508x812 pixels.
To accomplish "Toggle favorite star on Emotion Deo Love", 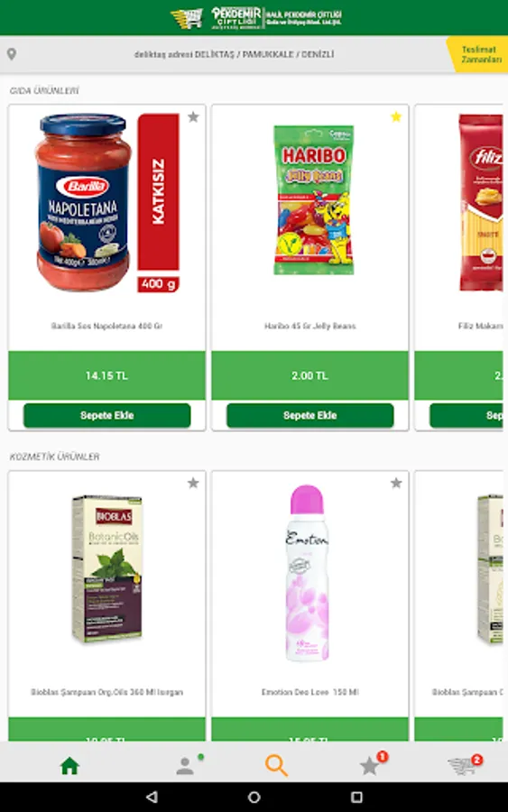I will pyautogui.click(x=396, y=484).
